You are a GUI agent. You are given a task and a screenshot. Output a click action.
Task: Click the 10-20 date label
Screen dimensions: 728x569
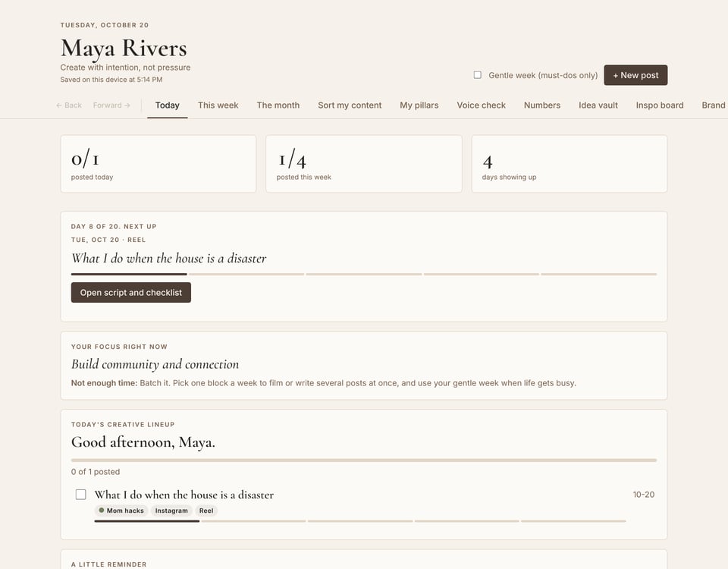[644, 495]
